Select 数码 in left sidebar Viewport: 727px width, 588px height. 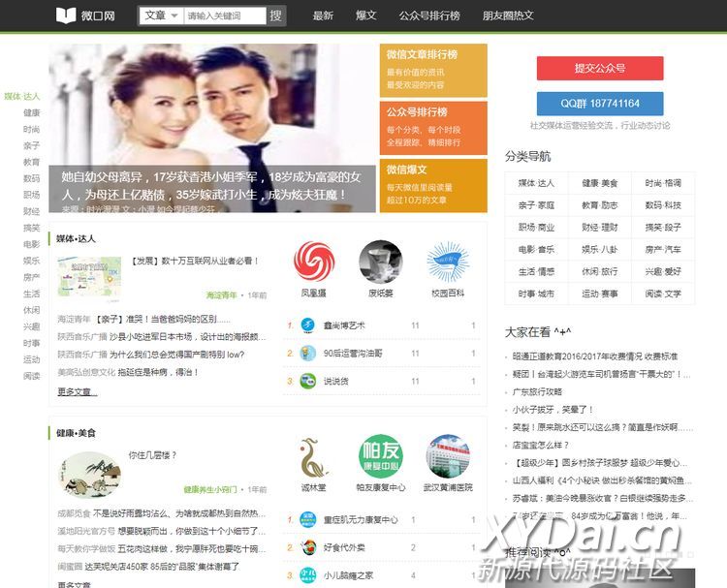coord(32,178)
